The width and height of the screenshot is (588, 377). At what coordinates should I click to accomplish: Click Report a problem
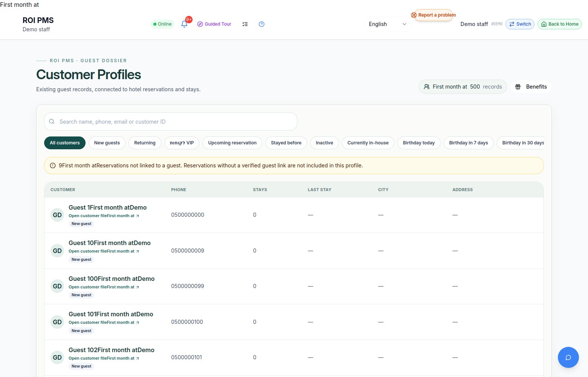click(x=433, y=15)
